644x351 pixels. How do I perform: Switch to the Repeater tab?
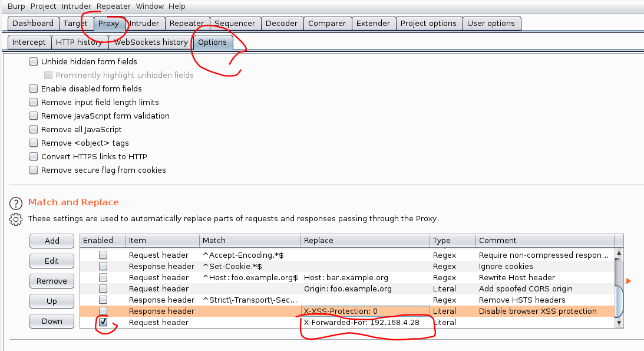[x=187, y=24]
